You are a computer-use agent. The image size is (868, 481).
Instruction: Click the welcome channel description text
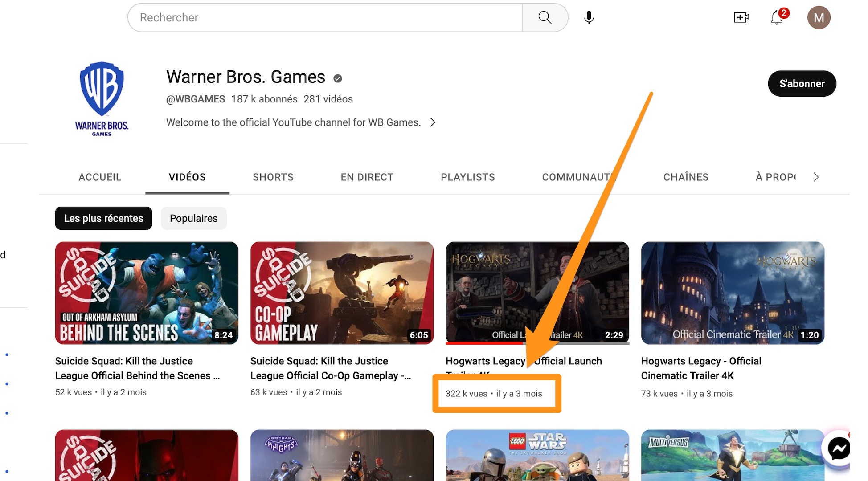[293, 122]
